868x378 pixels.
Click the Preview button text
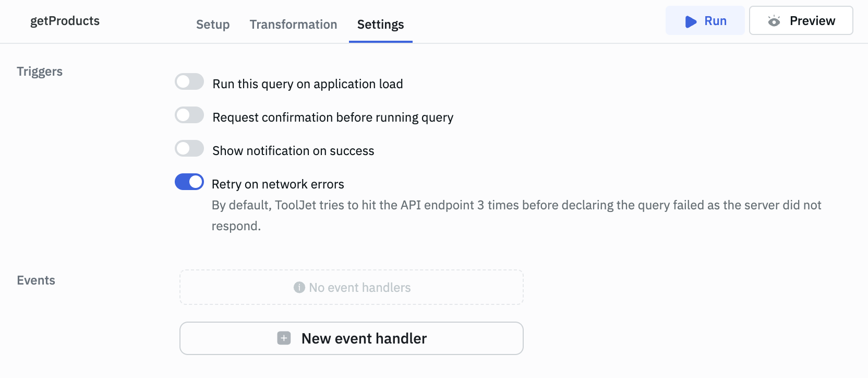click(x=812, y=21)
